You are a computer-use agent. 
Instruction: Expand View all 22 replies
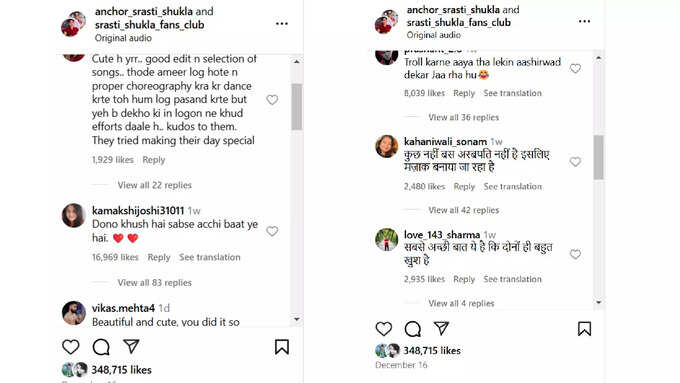[154, 185]
